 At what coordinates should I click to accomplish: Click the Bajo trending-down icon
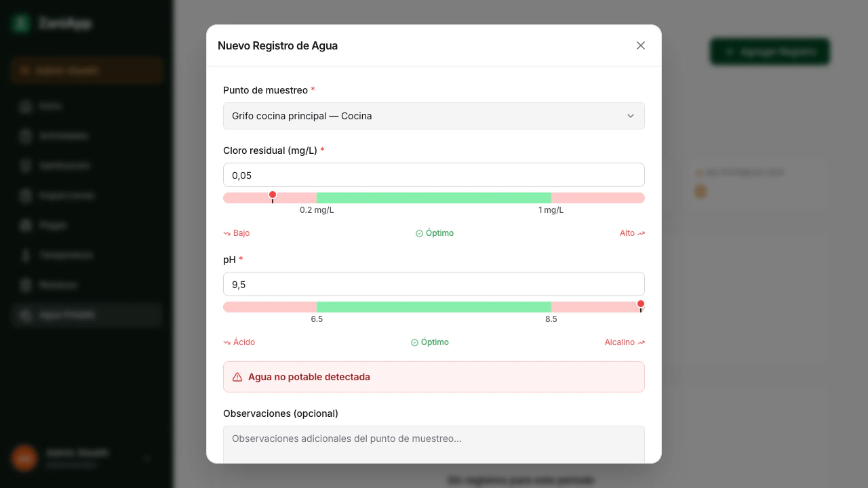pos(227,234)
